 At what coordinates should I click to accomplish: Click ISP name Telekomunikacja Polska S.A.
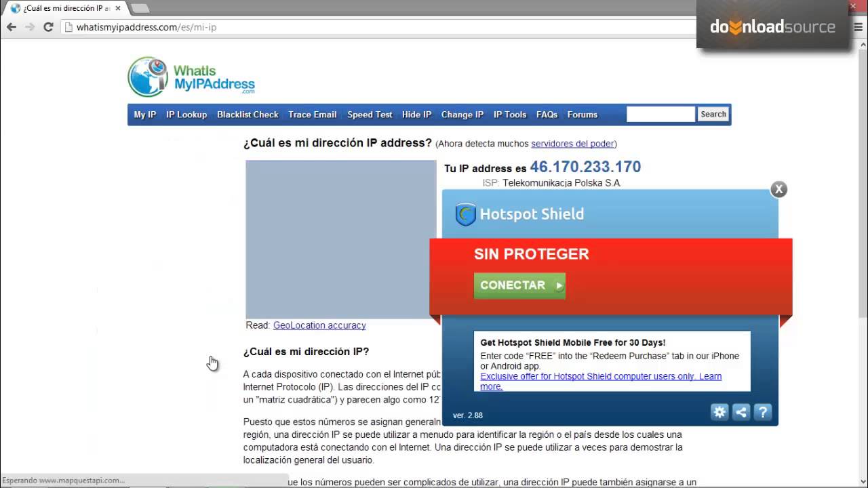point(562,183)
